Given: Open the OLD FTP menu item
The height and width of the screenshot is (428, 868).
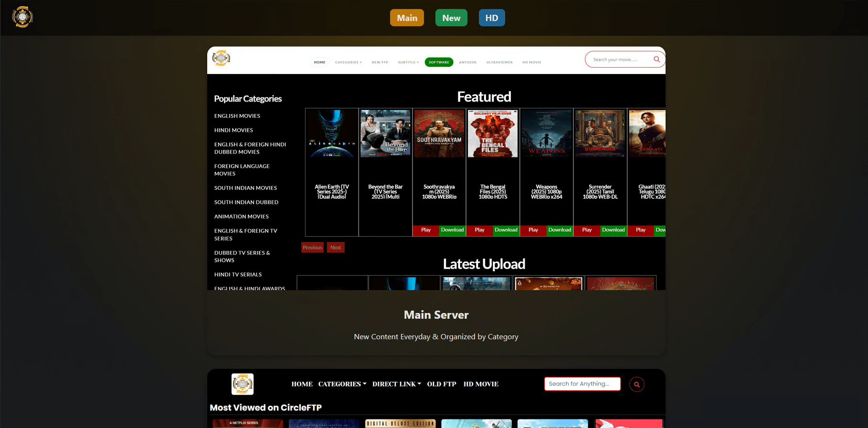Looking at the screenshot, I should (442, 384).
